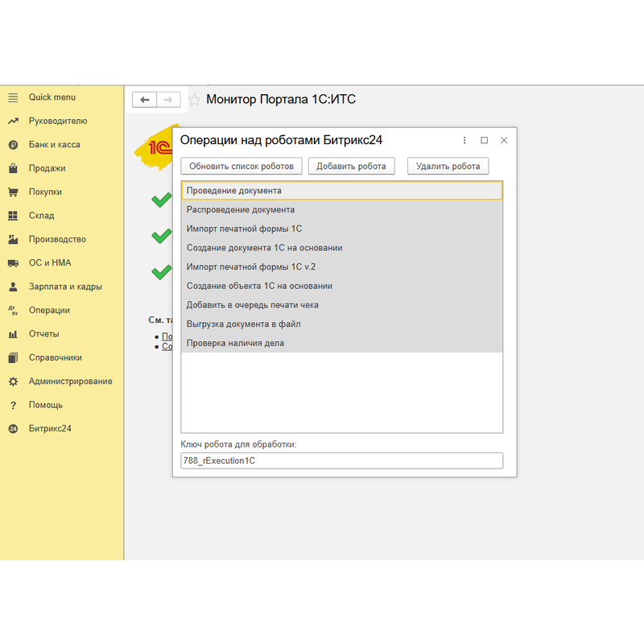Click the Покупки cart icon
644x644 pixels.
[x=13, y=192]
